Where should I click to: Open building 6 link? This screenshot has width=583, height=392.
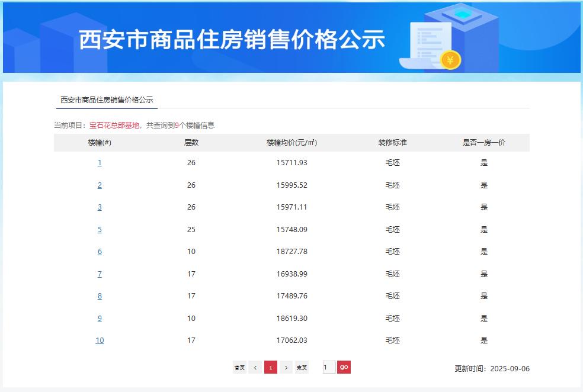(x=100, y=252)
